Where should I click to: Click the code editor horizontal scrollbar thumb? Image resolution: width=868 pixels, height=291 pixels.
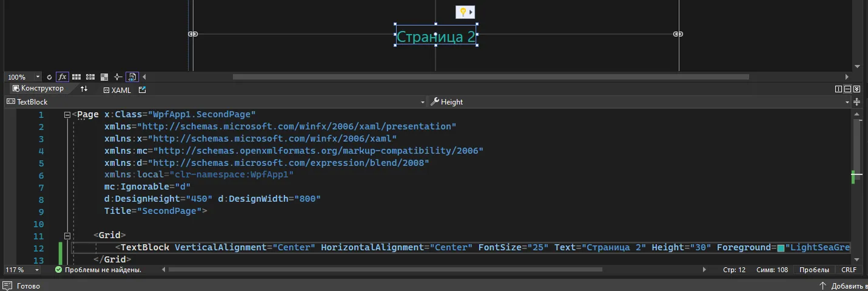tap(386, 269)
